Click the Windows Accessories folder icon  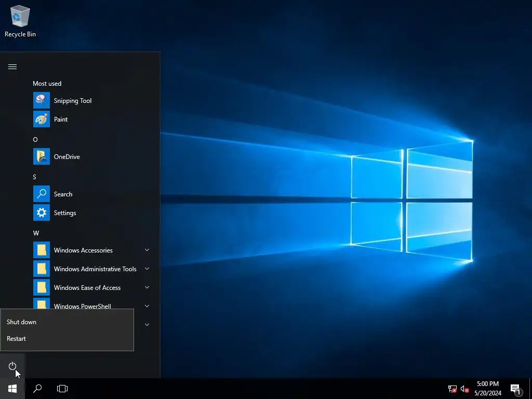pos(42,250)
